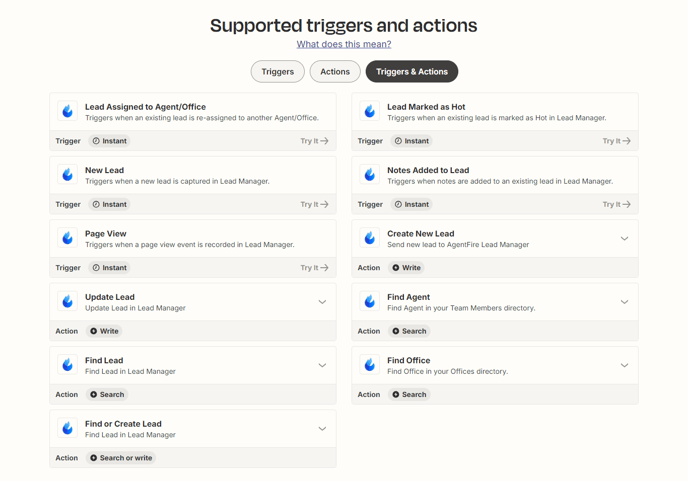Screen dimensions: 688x481
Task: Expand the Find Agent action details
Action: [x=624, y=302]
